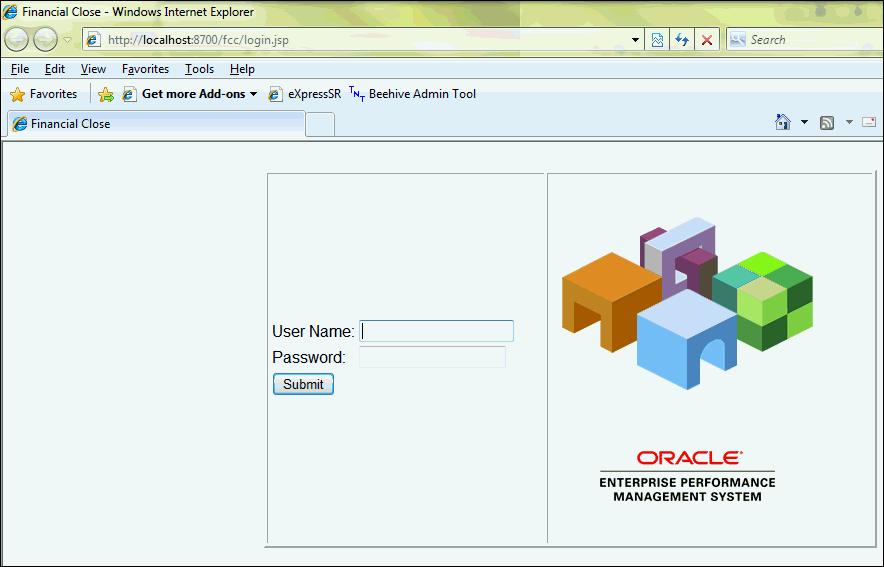Image resolution: width=884 pixels, height=567 pixels.
Task: Open the Edit menu
Action: click(55, 69)
